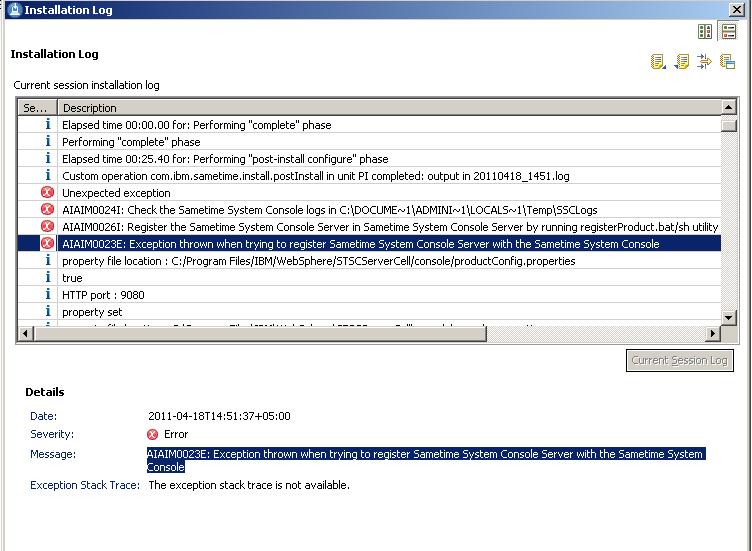Image resolution: width=752 pixels, height=551 pixels.
Task: Click the highlighted AIAIM0023E message in Details
Action: [426, 460]
